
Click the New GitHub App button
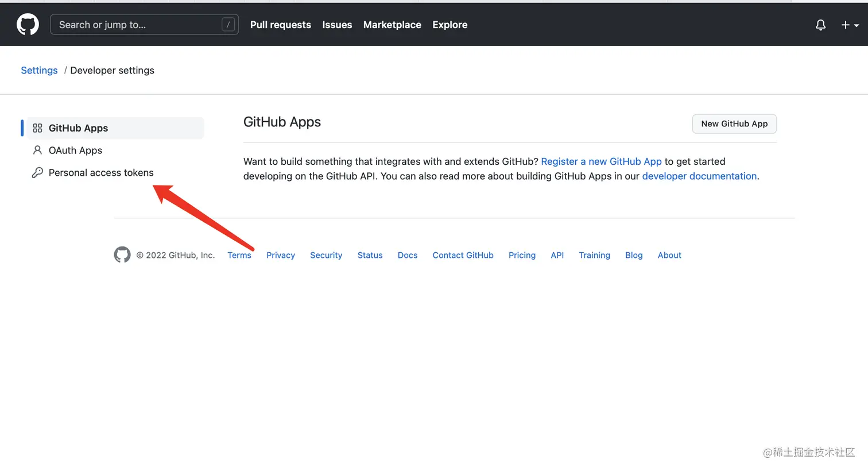[x=734, y=123]
